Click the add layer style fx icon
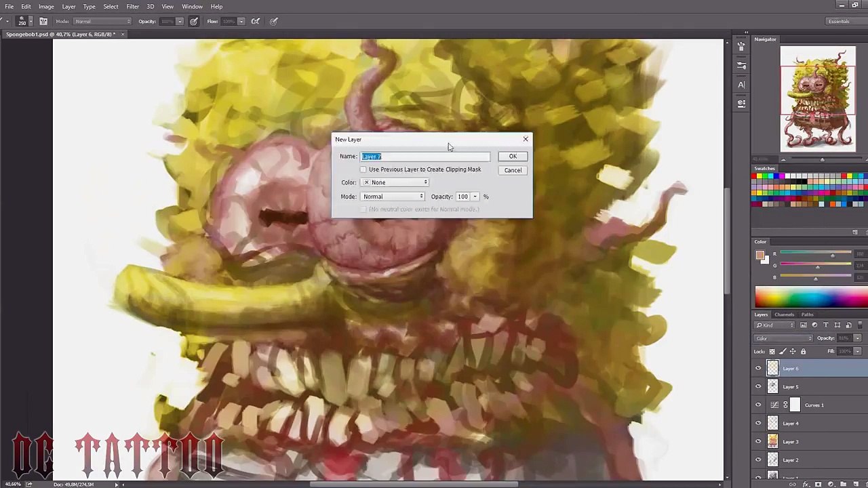868x488 pixels. click(x=807, y=484)
